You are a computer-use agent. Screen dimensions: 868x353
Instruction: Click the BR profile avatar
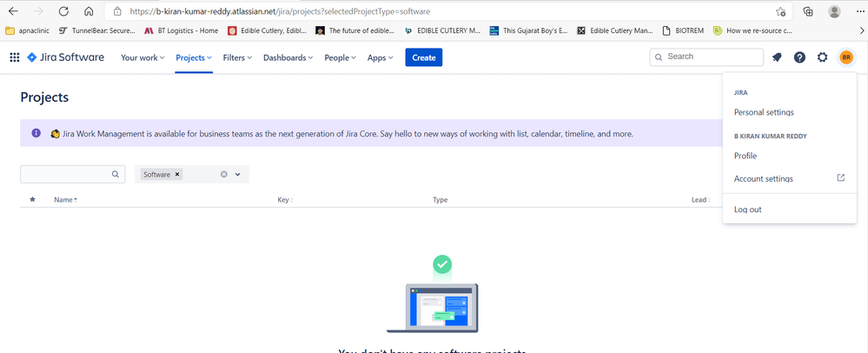tap(846, 57)
